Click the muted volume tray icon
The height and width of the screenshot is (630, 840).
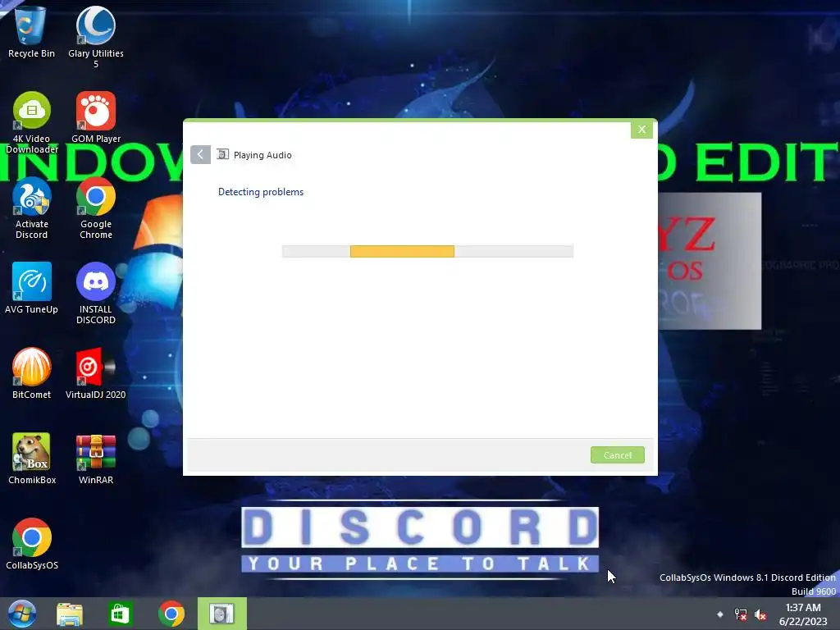click(760, 614)
